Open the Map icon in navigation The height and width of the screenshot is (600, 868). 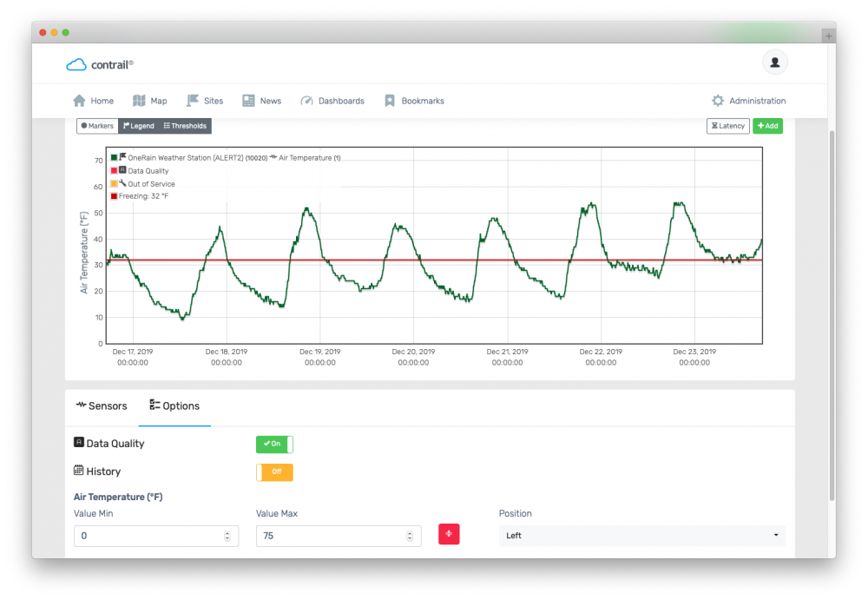click(x=139, y=101)
